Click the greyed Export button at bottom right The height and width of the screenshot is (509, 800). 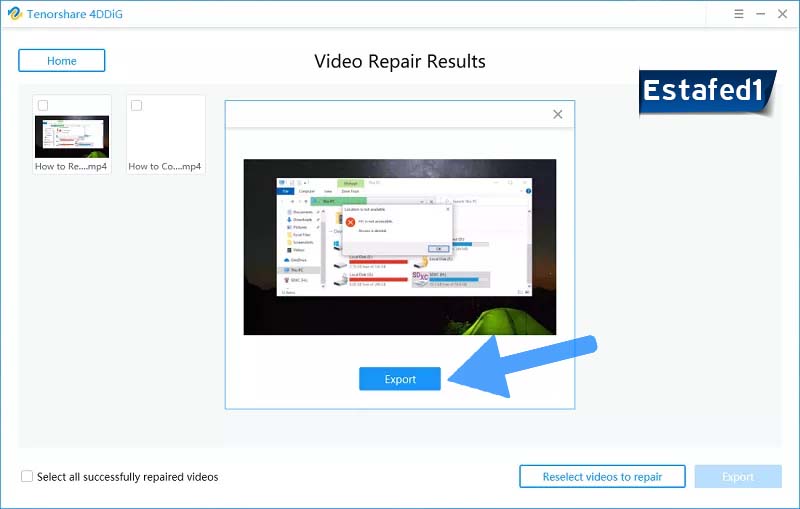click(738, 477)
